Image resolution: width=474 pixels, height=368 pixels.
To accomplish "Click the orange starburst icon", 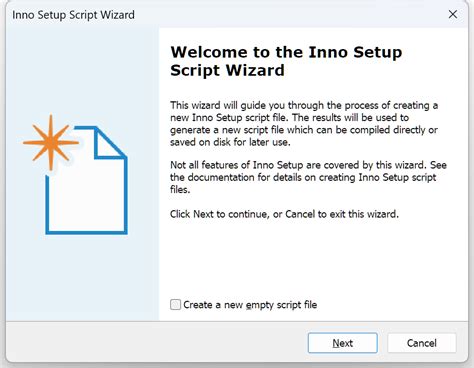I will click(51, 143).
